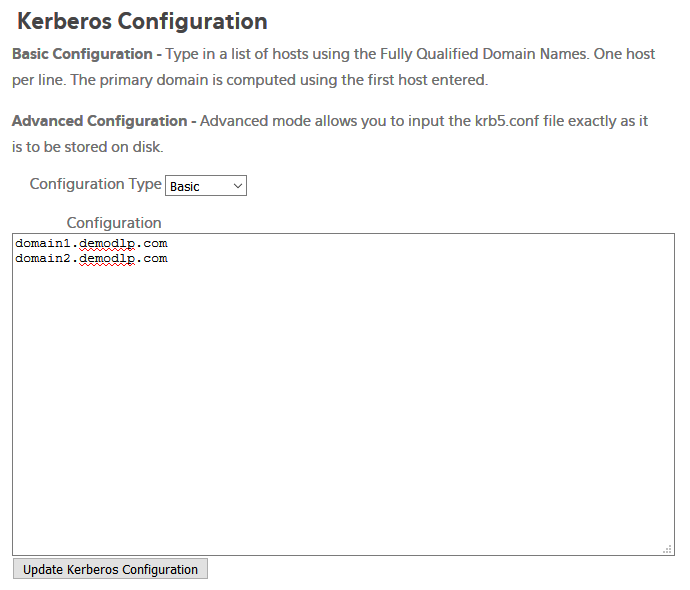Click misspelled demodlp word on first line
The height and width of the screenshot is (590, 690).
click(107, 243)
